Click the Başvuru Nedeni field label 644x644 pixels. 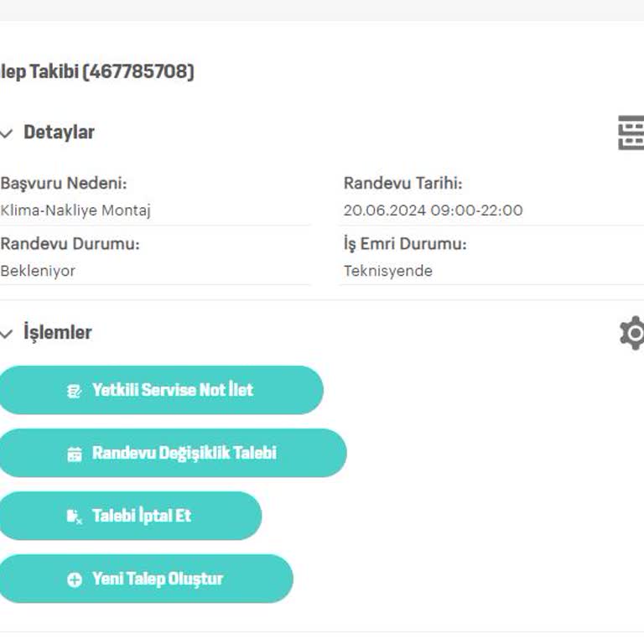tap(64, 184)
